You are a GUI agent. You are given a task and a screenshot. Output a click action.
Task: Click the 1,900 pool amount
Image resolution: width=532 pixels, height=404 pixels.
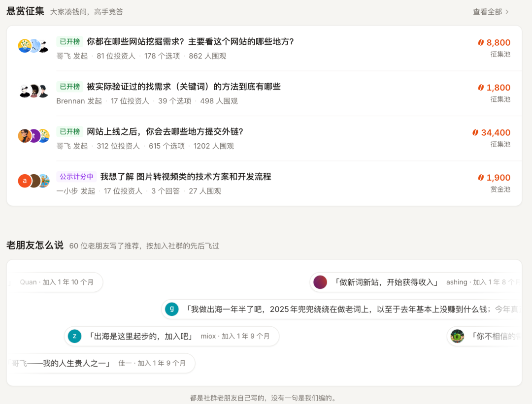[499, 178]
